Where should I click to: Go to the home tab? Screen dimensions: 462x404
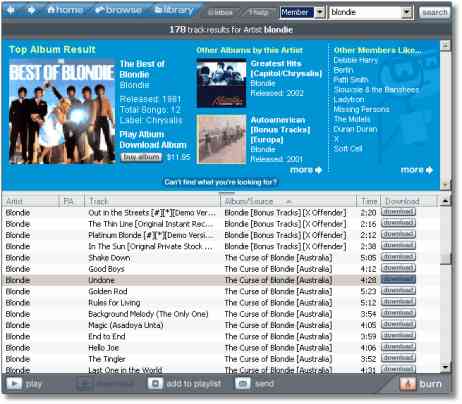coord(65,10)
